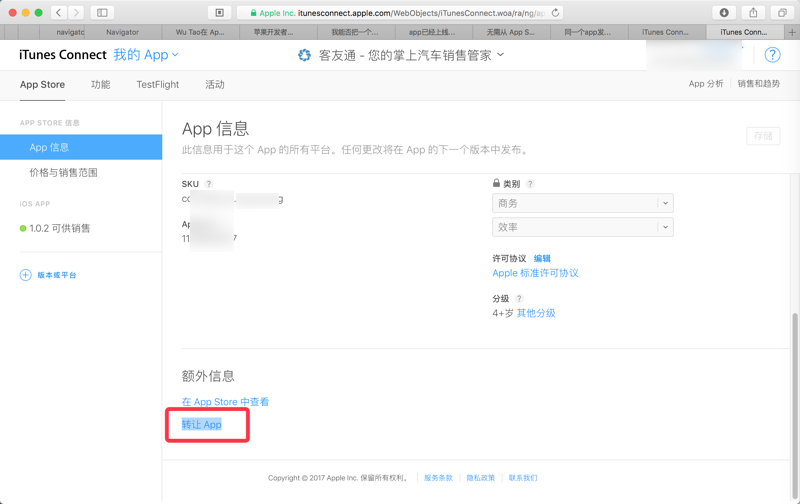Click the 存储 save button
This screenshot has height=504, width=800.
[x=763, y=136]
